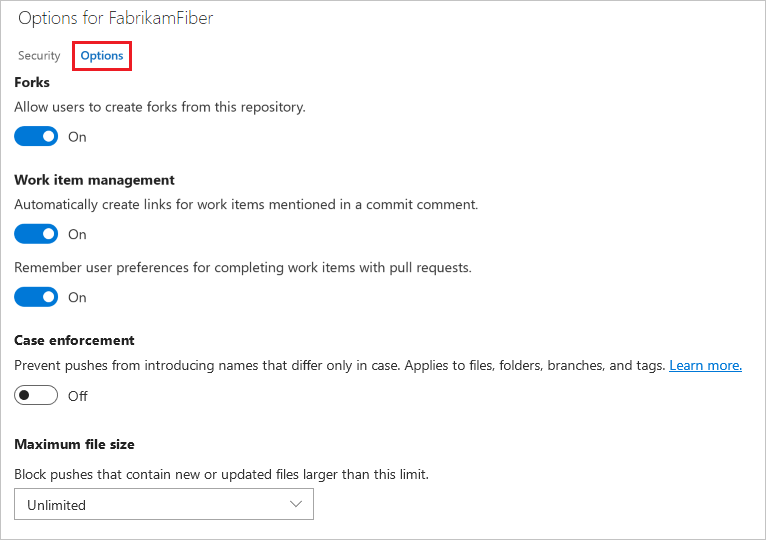766x540 pixels.
Task: Disable the Forks toggle switch
Action: (36, 137)
